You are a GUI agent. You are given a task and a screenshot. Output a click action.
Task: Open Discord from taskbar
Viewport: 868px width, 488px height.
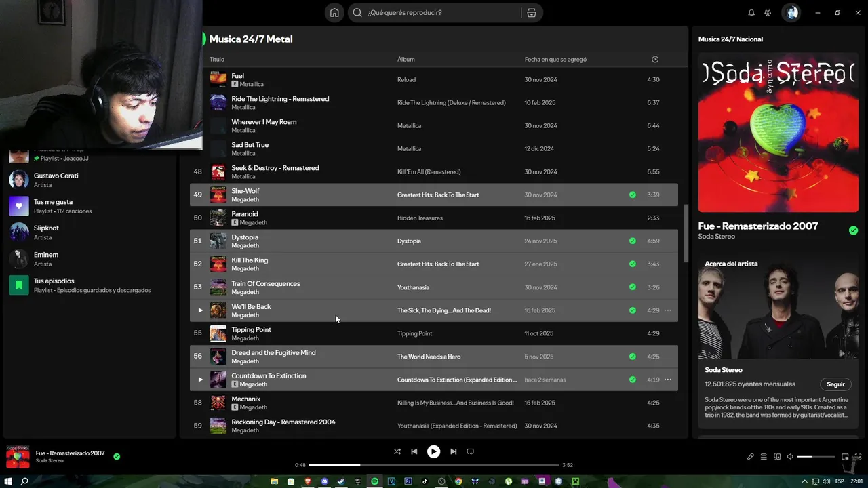point(324,481)
